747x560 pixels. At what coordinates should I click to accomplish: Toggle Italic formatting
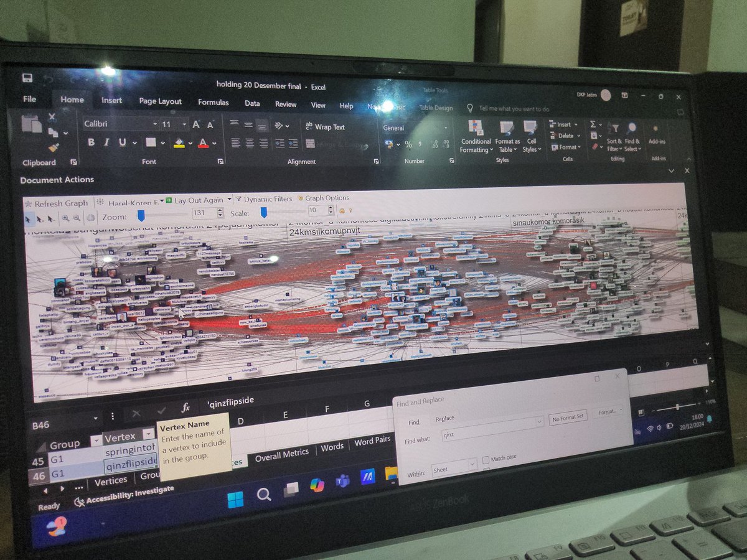pyautogui.click(x=107, y=142)
